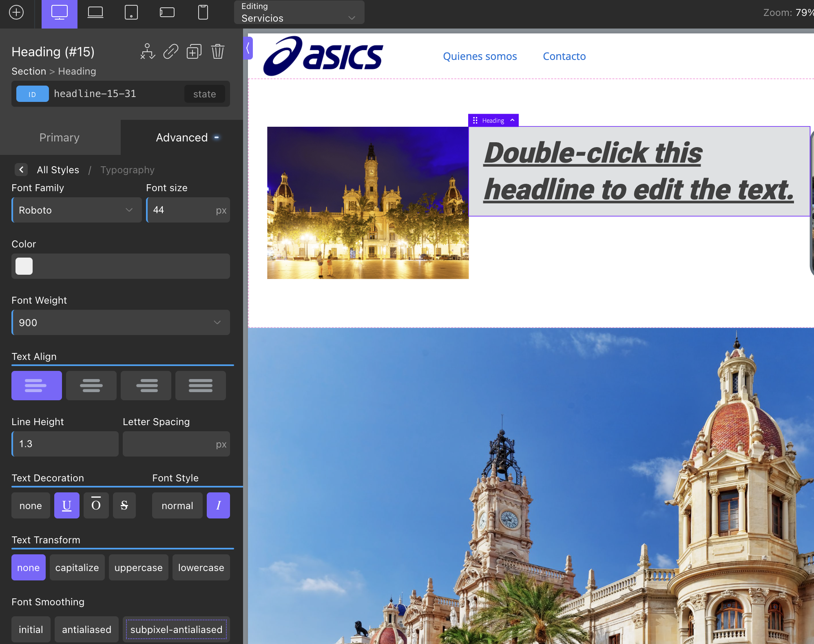Open the Quienes somos link
This screenshot has height=644, width=814.
point(480,56)
